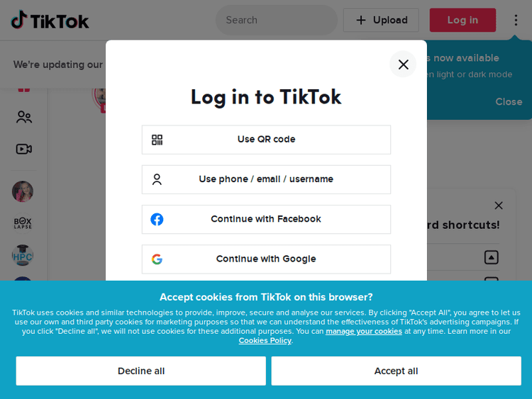Decline all cookies

click(141, 371)
